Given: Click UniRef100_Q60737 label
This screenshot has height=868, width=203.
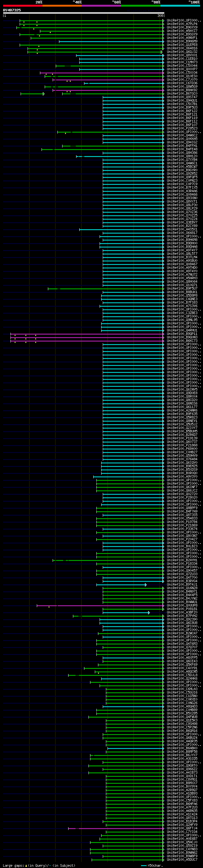Looking at the screenshot, I should 182,442.
